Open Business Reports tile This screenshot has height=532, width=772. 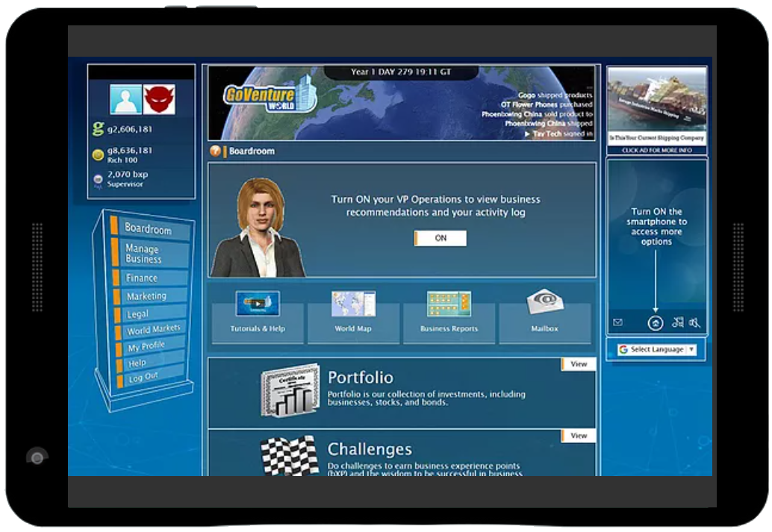pos(449,316)
